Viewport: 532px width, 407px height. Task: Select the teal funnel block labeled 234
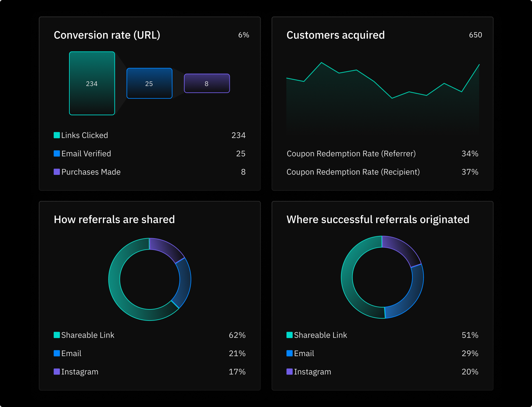click(x=92, y=83)
